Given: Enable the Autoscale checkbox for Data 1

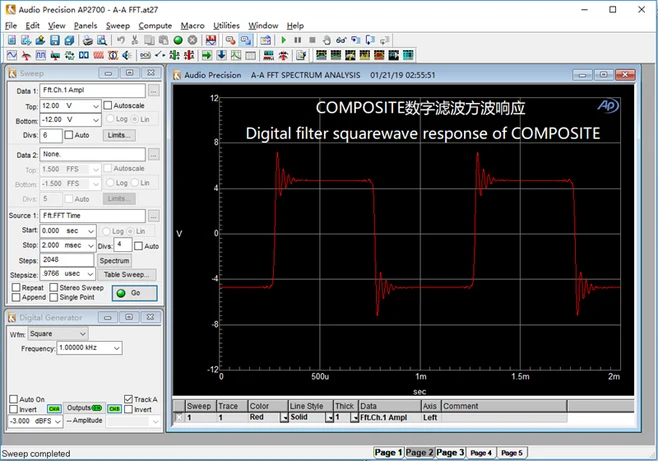Looking at the screenshot, I should [x=108, y=105].
